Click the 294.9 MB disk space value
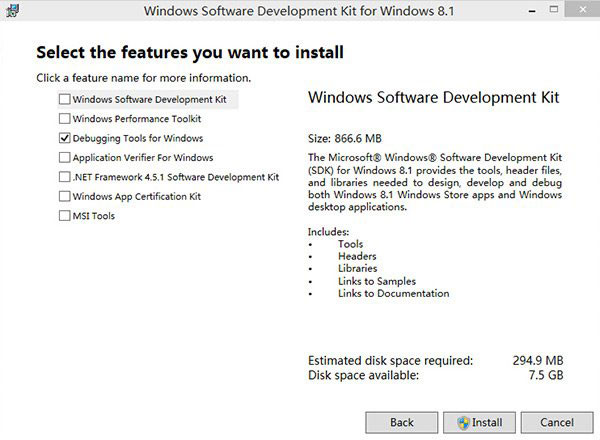600x440 pixels. click(x=538, y=360)
